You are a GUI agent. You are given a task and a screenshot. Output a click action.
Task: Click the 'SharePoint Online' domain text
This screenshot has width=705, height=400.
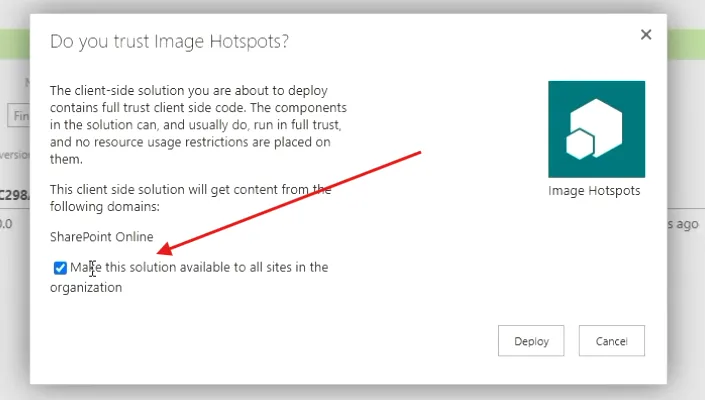pos(102,237)
